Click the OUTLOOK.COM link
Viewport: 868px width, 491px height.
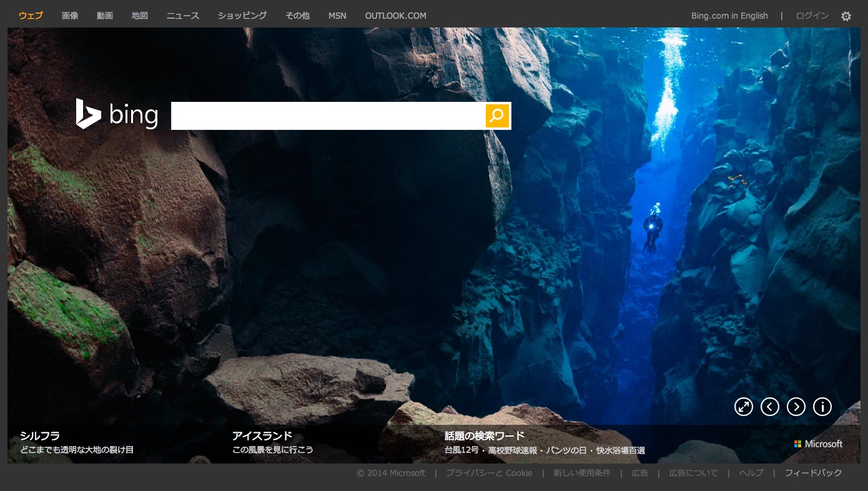click(395, 16)
